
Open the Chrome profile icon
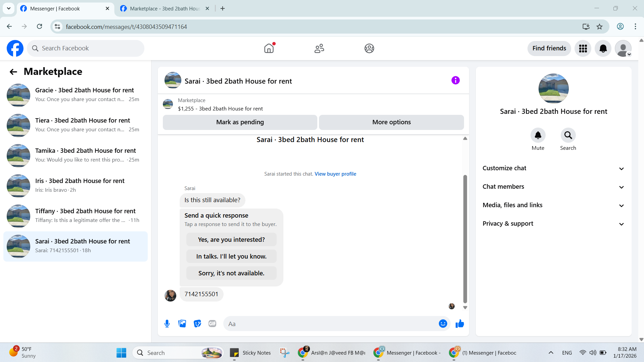click(620, 27)
